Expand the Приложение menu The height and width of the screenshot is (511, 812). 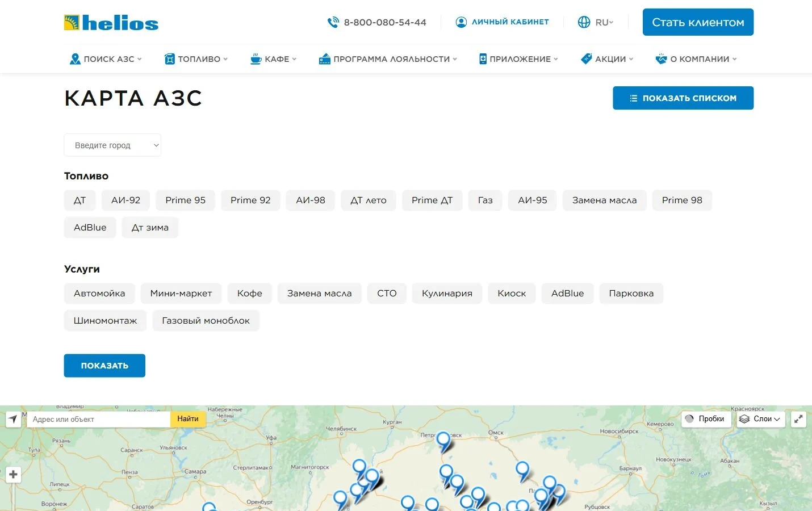point(518,59)
